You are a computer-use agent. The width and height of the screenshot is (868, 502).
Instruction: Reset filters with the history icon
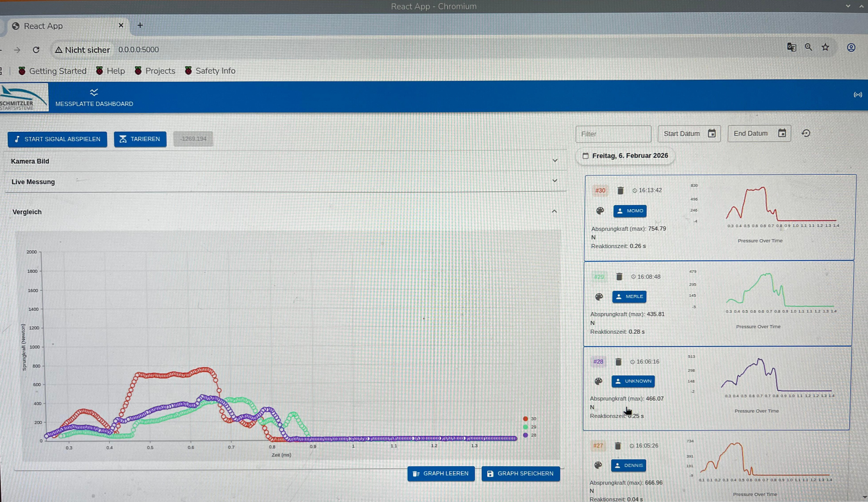806,133
